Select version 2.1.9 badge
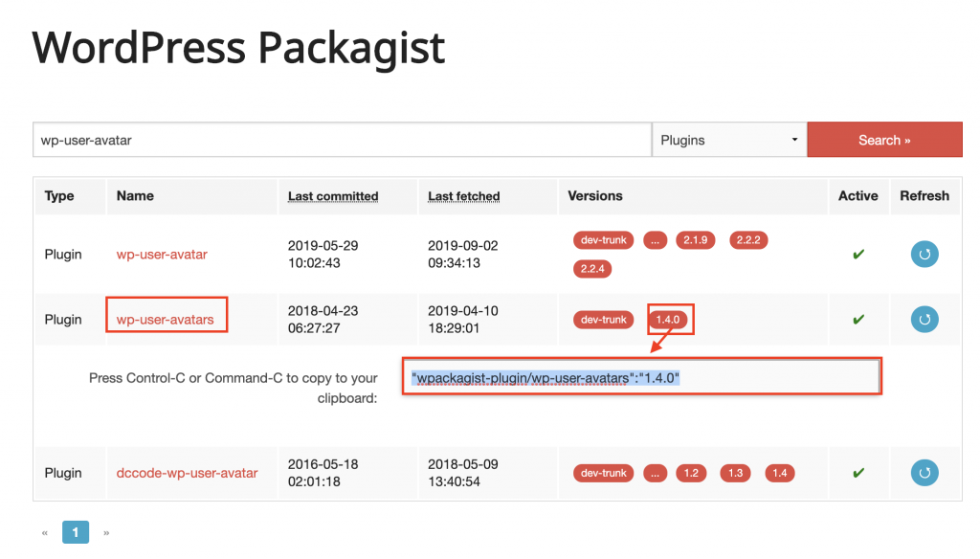 tap(696, 240)
